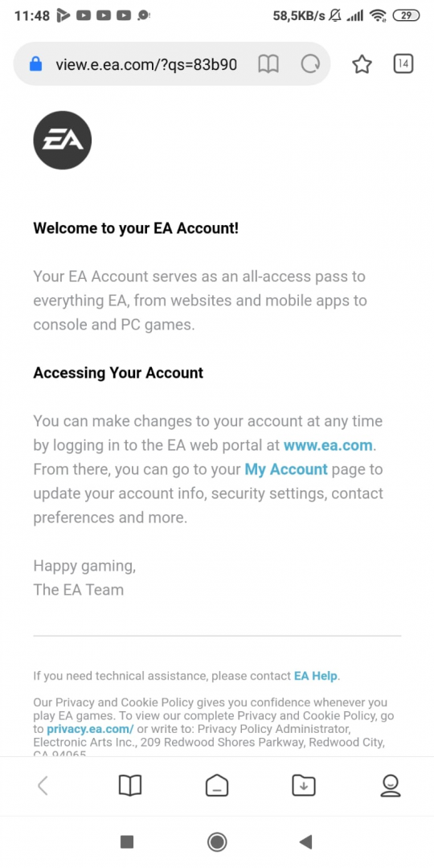The height and width of the screenshot is (868, 434).
Task: Open the downloads icon in bottom bar
Action: tap(304, 785)
